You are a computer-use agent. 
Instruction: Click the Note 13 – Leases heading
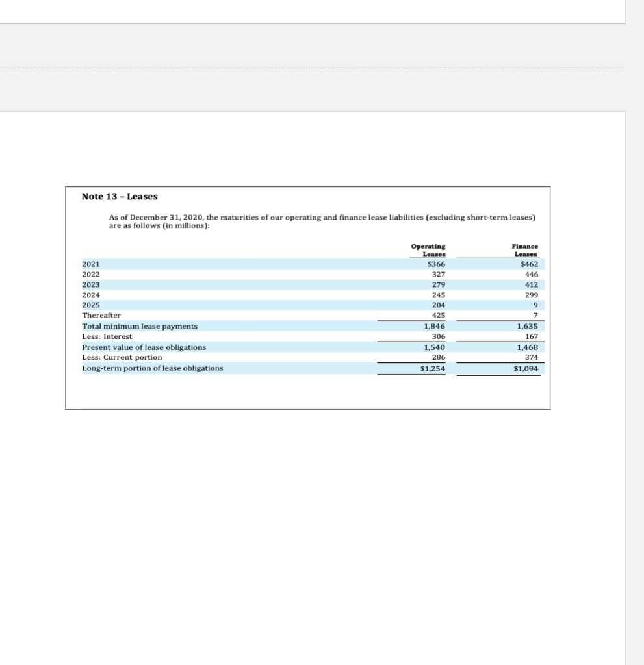coord(118,196)
